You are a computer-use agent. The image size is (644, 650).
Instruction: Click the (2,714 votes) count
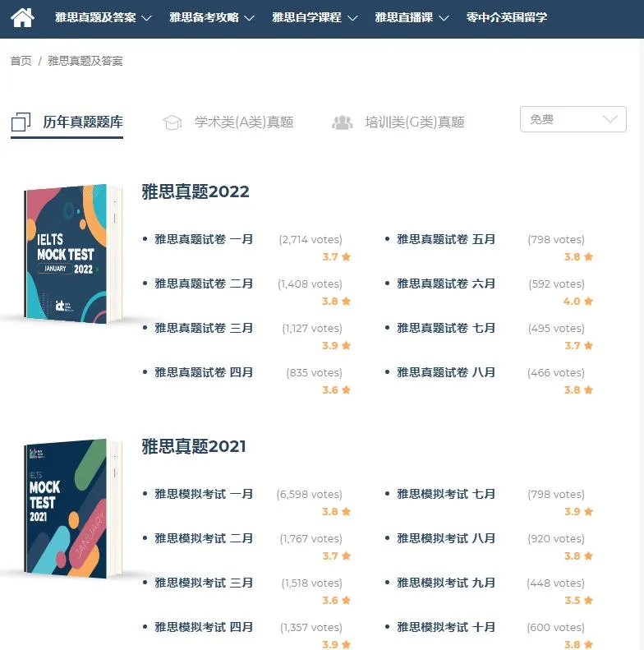click(310, 240)
